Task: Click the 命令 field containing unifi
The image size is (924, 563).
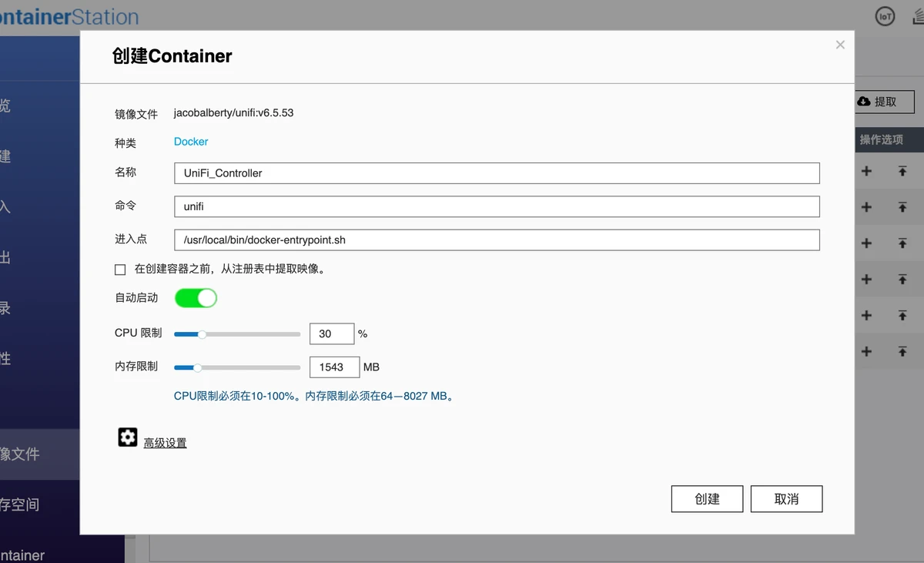Action: (x=497, y=206)
